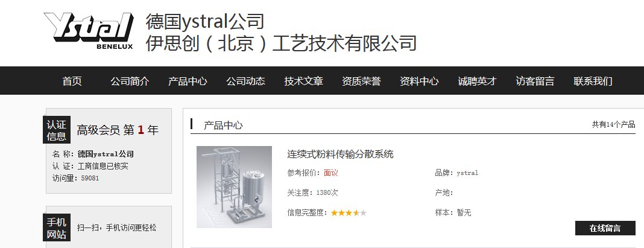644x248 pixels.
Task: Open the 连续式粉料传输分散系统 product link
Action: (x=340, y=154)
